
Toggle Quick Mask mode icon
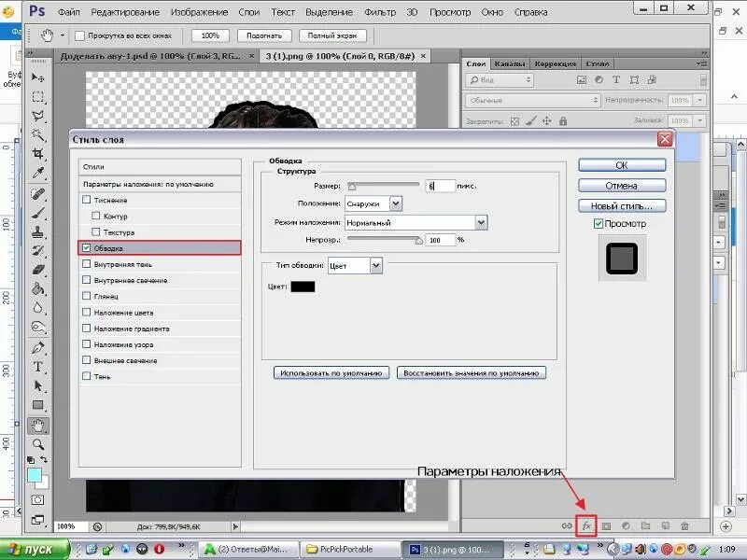click(x=37, y=500)
